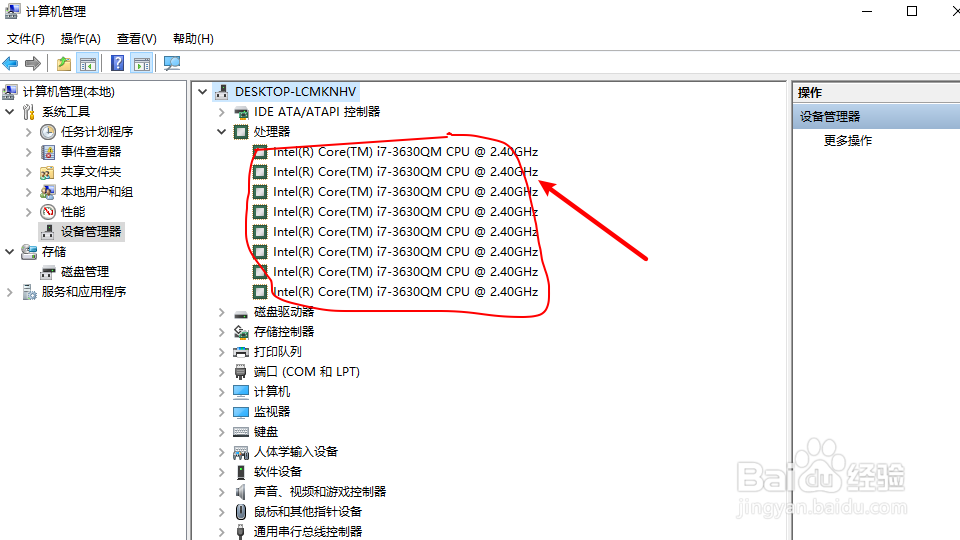Expand the 事件查看器 node arrow

(28, 152)
